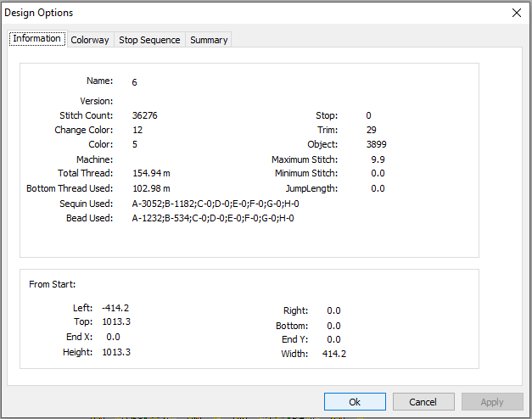The image size is (532, 419).
Task: Click the Stop value 0
Action: 368,115
